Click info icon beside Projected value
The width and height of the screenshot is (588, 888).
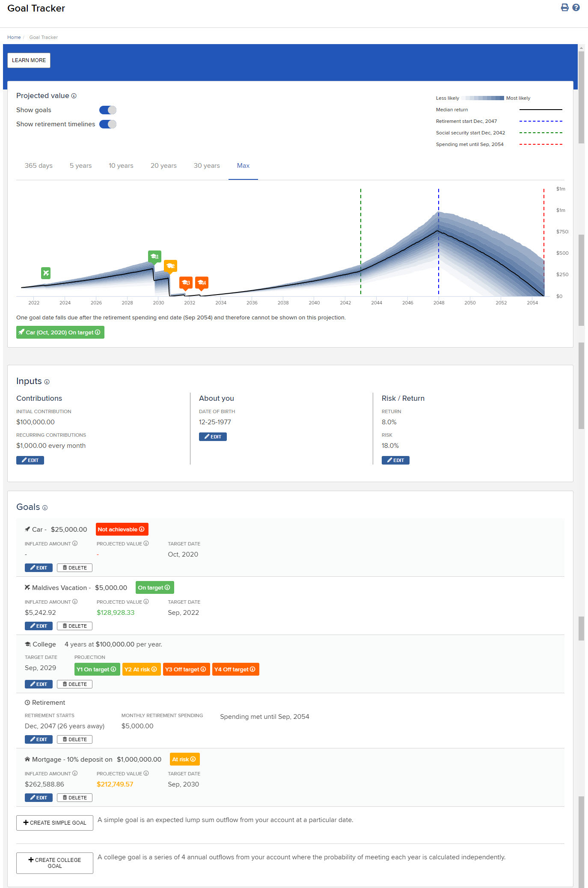click(74, 96)
